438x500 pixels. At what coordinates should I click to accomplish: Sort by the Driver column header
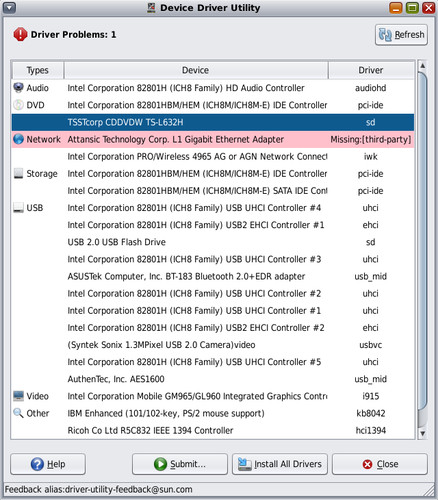tap(371, 70)
